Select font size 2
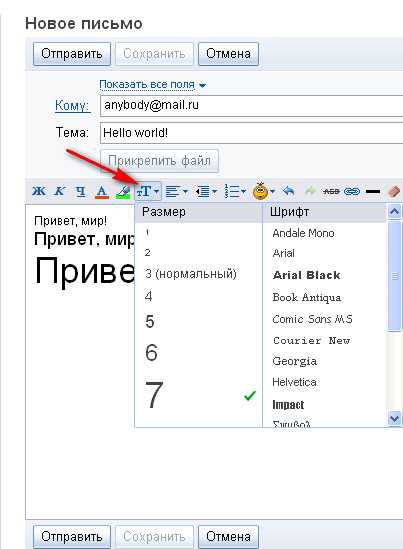 tap(199, 252)
